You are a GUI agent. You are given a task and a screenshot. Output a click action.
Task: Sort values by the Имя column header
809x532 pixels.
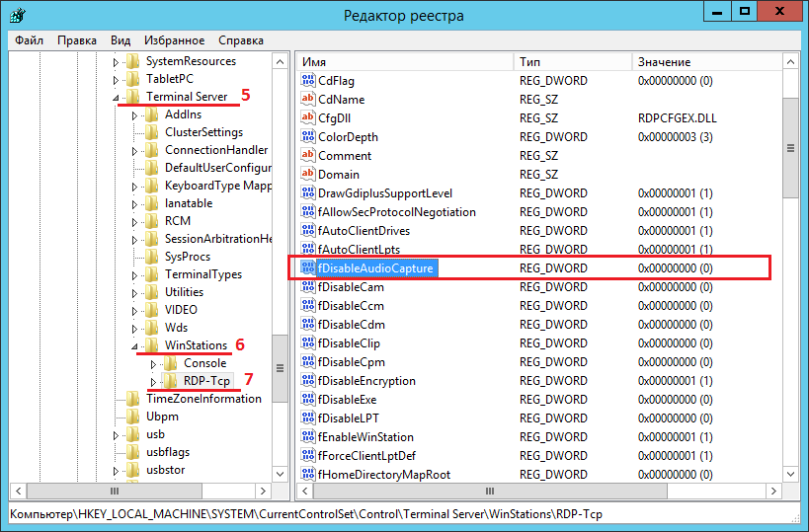pos(405,62)
